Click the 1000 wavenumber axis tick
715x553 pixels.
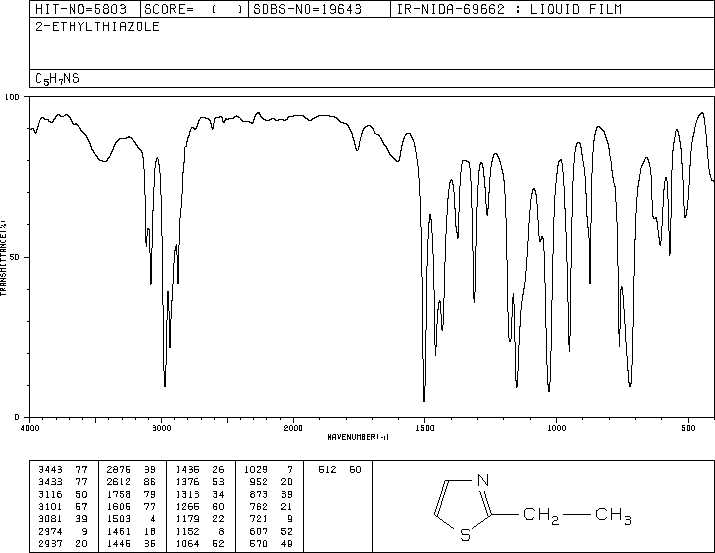[556, 428]
